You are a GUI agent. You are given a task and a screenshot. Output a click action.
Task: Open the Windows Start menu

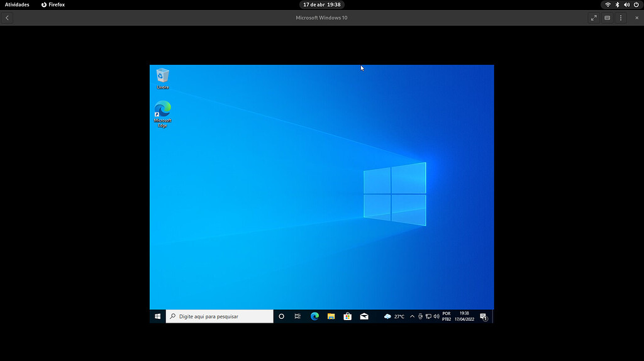(158, 316)
